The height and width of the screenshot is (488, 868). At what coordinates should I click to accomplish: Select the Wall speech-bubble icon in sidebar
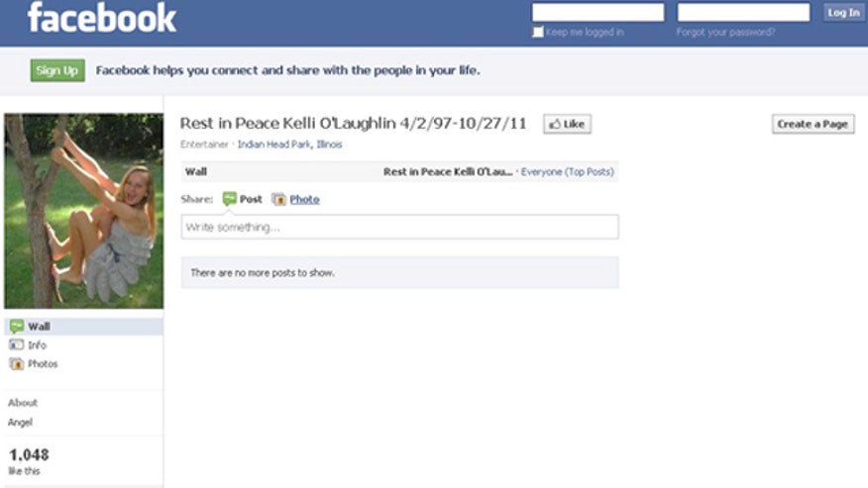(x=17, y=327)
